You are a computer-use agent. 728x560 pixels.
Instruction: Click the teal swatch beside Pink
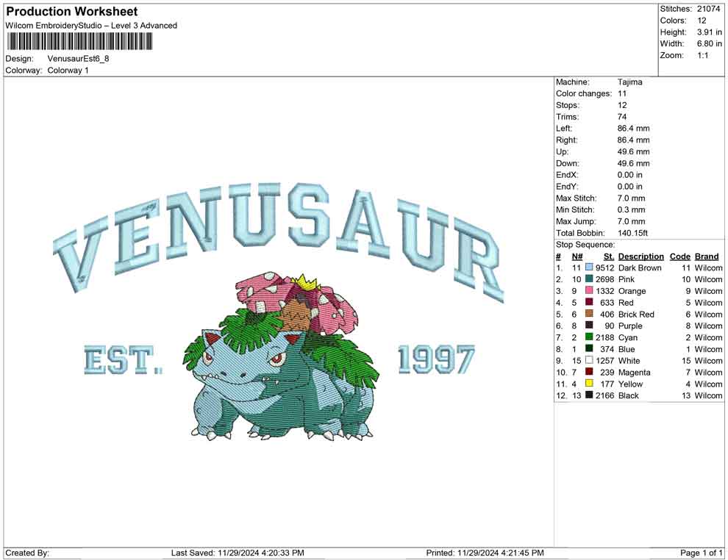[x=589, y=279]
